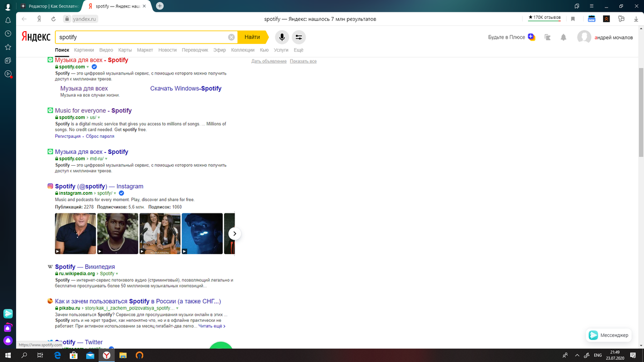
Task: Bookmark this page via the flag icon
Action: pos(573,19)
